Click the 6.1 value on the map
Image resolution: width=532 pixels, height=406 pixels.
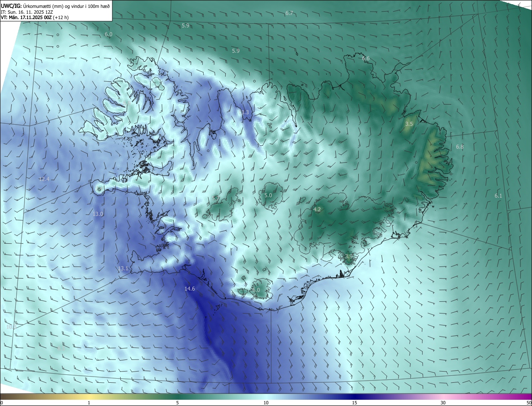(x=498, y=196)
